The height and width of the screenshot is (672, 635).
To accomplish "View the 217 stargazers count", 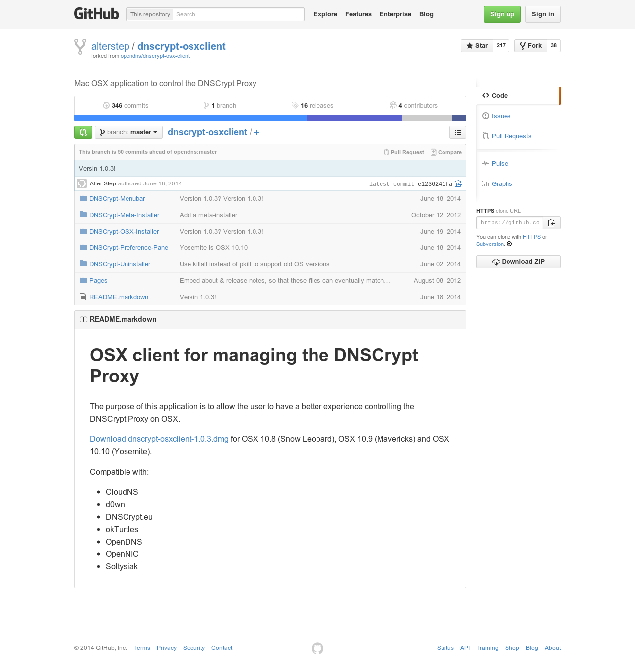I will (501, 46).
